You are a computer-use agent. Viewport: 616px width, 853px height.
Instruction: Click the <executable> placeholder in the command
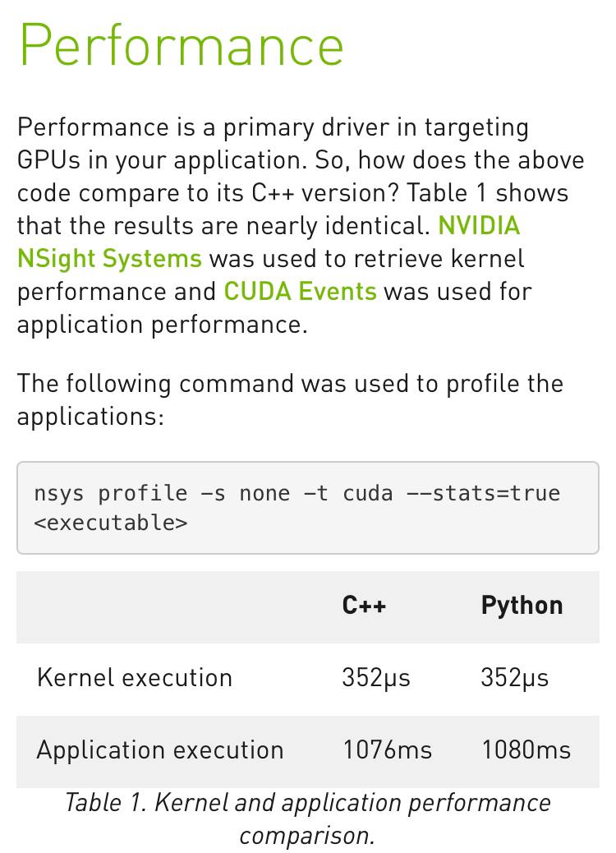[110, 523]
